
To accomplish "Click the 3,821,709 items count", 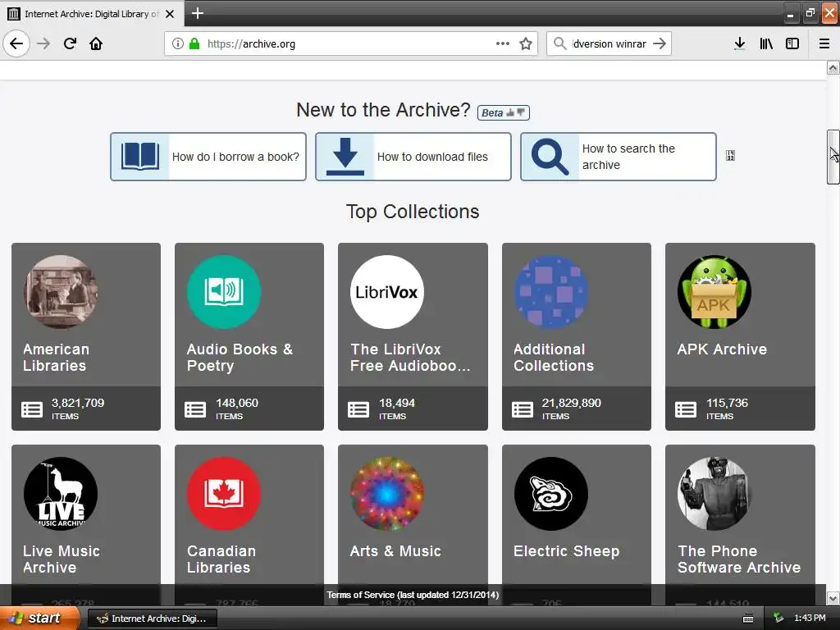I will coord(78,403).
